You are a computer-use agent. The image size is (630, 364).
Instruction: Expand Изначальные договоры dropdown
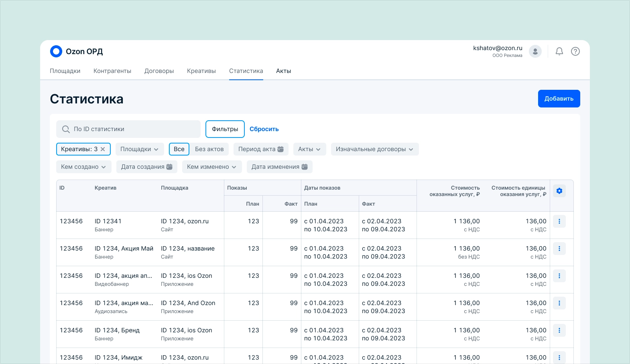(375, 149)
